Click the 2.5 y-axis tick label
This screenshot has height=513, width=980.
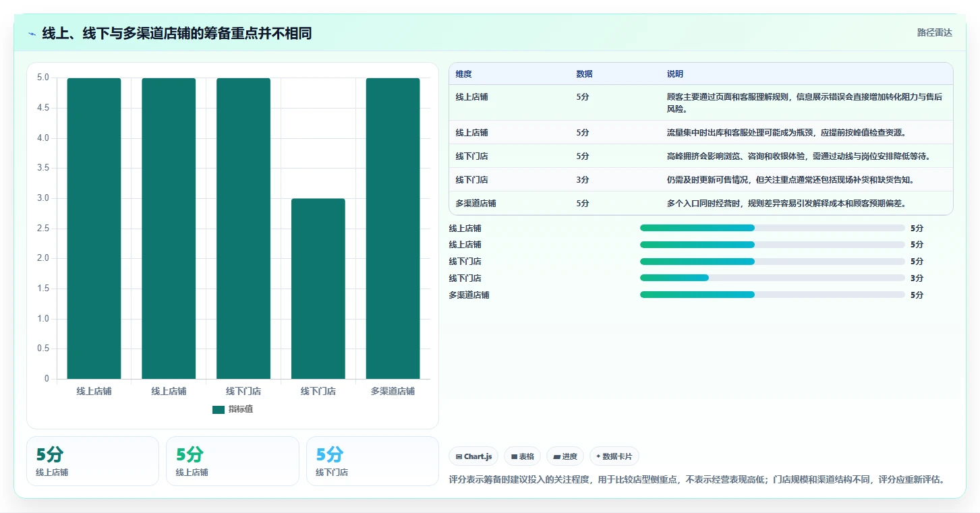coord(43,229)
